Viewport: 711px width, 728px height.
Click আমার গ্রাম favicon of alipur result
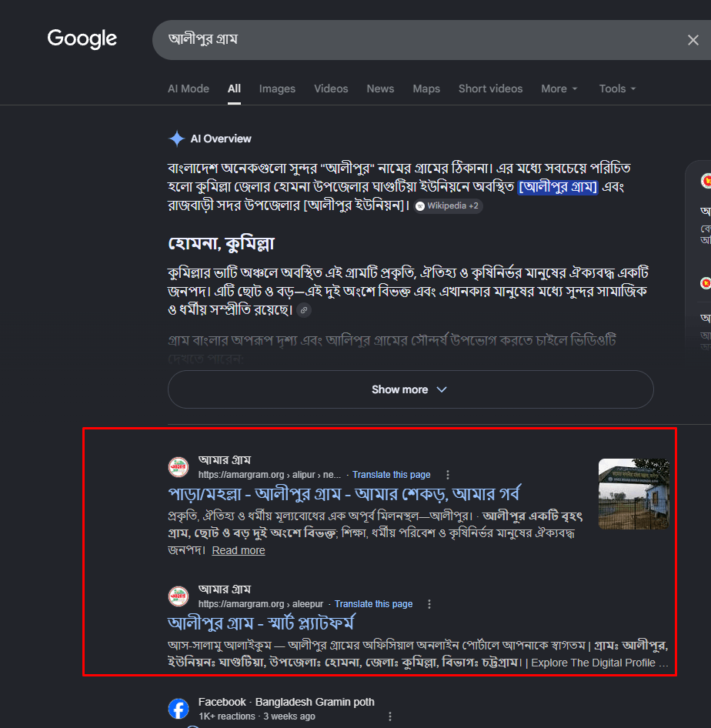(179, 467)
